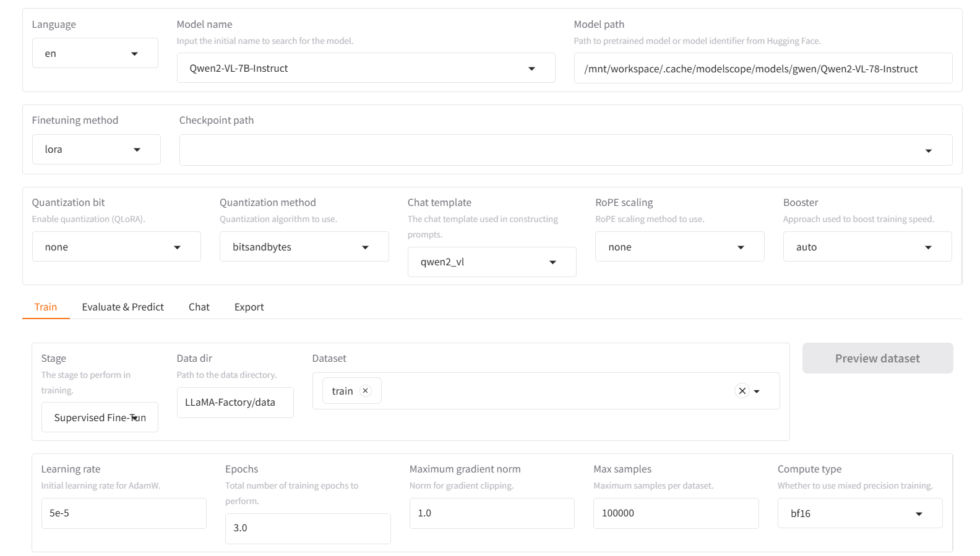This screenshot has width=980, height=556.
Task: Open the Chat template dropdown arrow
Action: [x=552, y=262]
